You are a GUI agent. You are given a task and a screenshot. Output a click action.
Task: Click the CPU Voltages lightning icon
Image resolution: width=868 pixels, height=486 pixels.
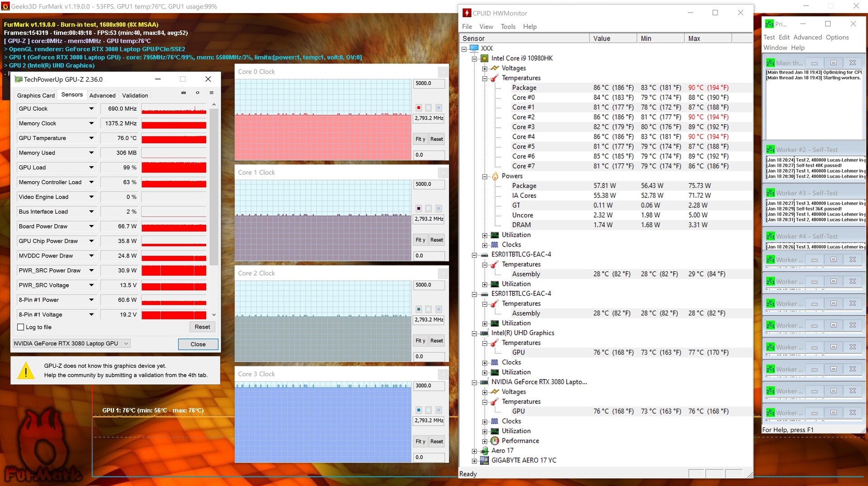click(495, 68)
